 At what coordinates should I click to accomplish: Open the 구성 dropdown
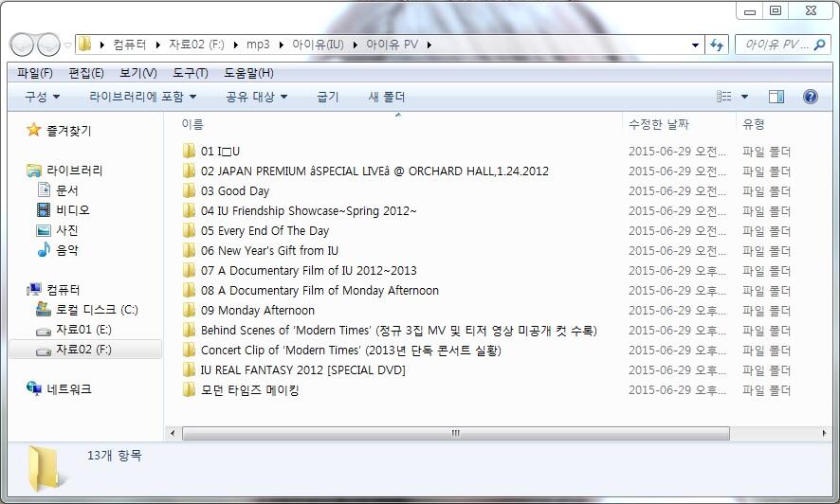pos(43,97)
